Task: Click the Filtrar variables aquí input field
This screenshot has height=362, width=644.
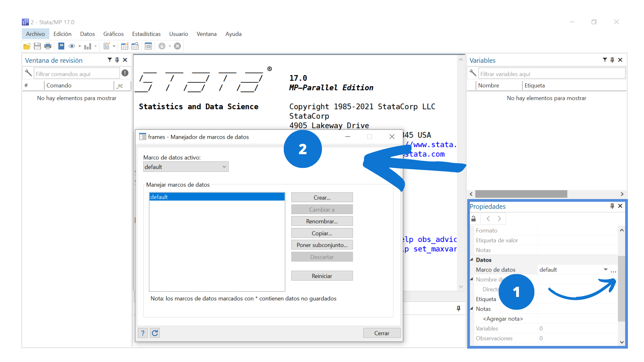Action: click(552, 73)
